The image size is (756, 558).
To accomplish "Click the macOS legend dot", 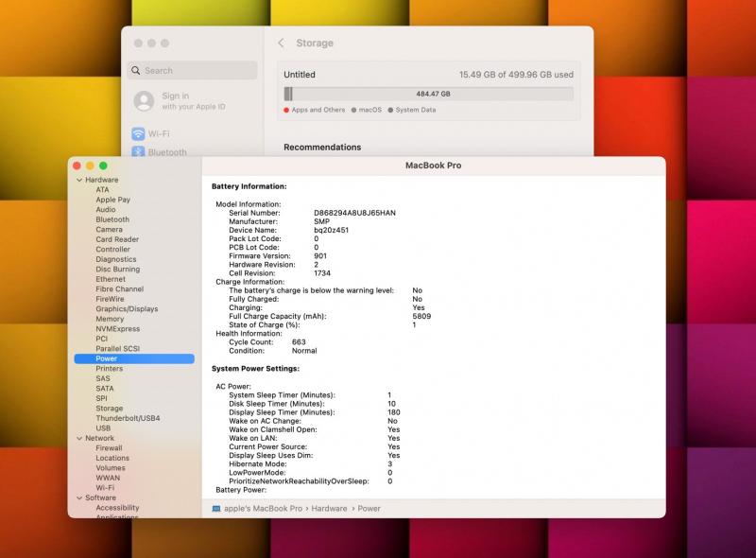I will (x=353, y=110).
